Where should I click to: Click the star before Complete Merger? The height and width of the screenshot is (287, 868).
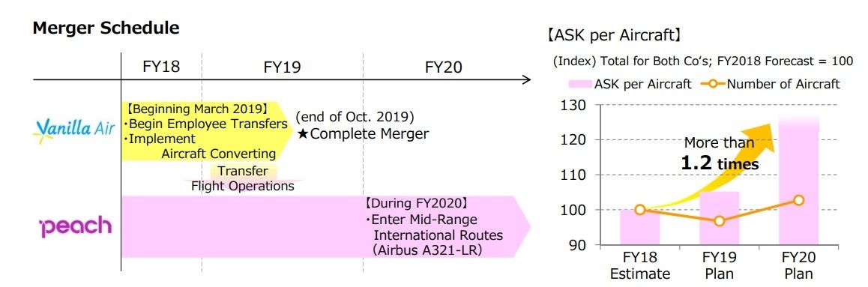(x=303, y=134)
